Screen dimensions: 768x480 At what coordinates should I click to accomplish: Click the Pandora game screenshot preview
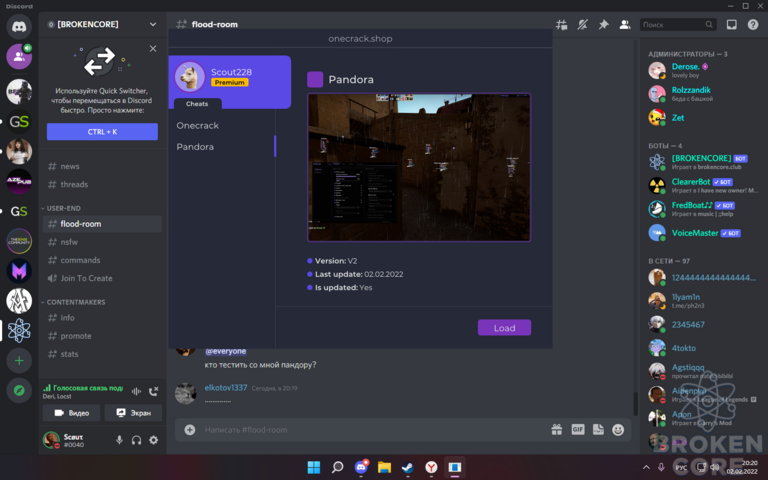[419, 168]
